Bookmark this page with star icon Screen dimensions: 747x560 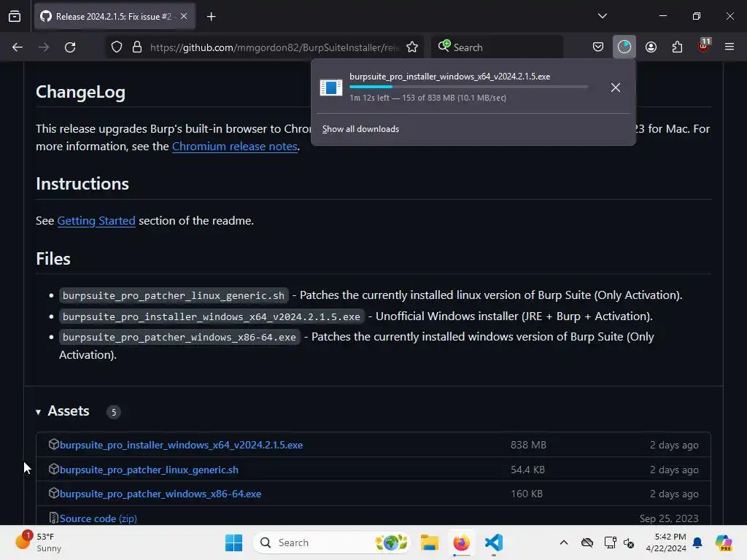coord(412,47)
